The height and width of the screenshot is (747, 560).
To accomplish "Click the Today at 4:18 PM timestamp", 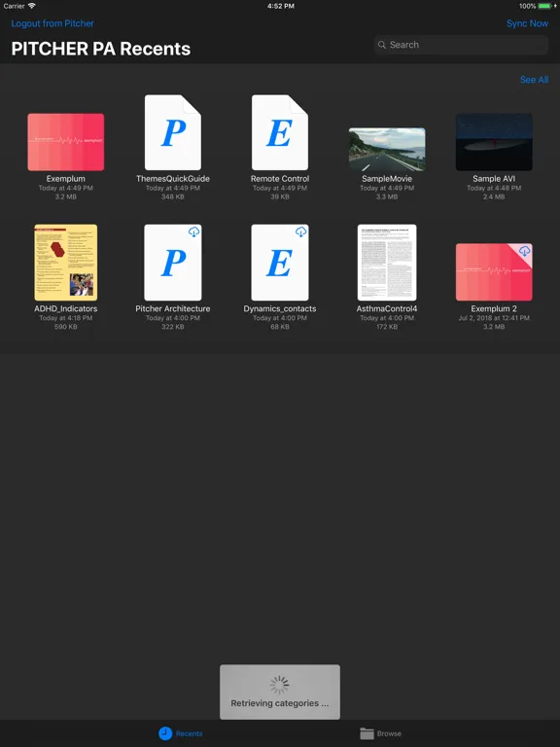I will click(66, 318).
